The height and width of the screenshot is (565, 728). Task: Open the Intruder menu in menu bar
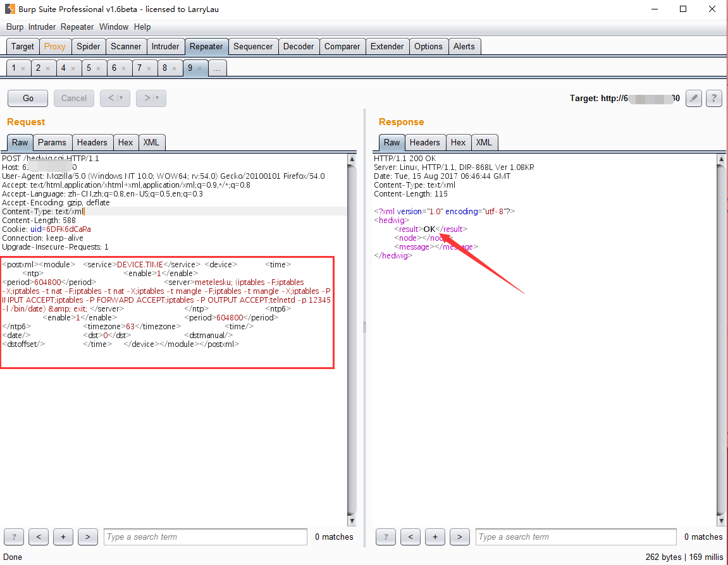pyautogui.click(x=42, y=27)
